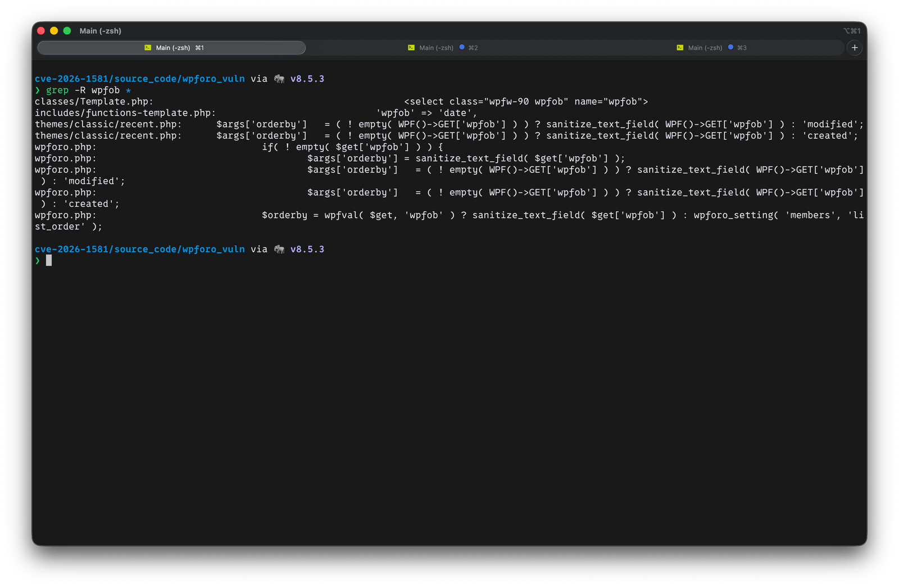Close the terminal window with the red button
The image size is (899, 588).
coord(41,31)
